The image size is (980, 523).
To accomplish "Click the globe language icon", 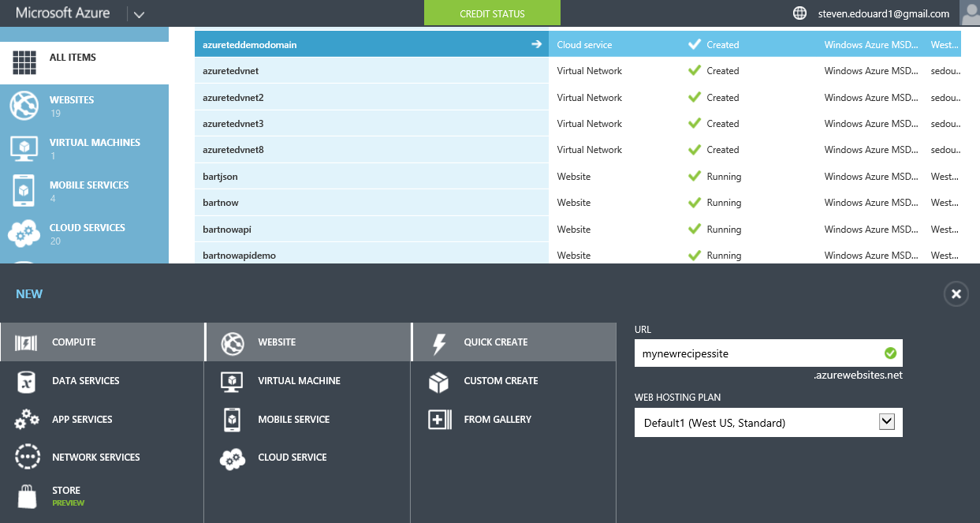I will click(x=800, y=13).
